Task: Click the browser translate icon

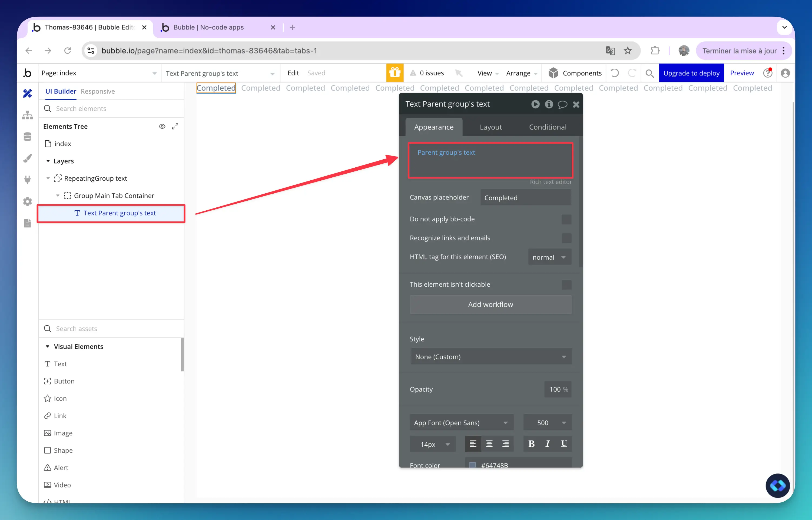Action: [x=610, y=51]
